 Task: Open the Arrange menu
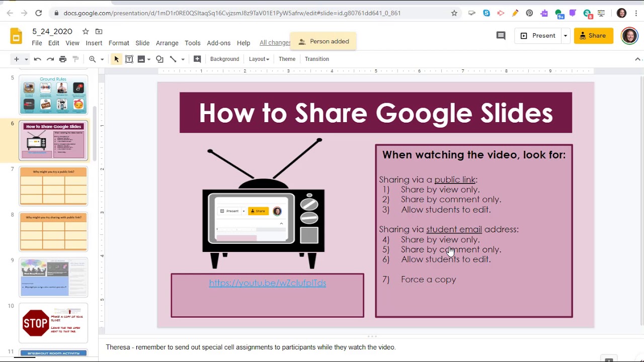pos(167,43)
